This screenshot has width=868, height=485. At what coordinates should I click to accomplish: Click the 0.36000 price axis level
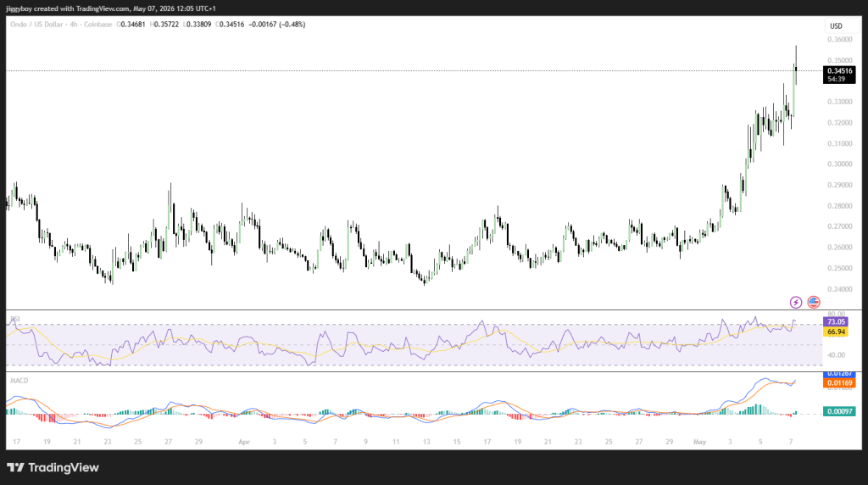pyautogui.click(x=840, y=40)
